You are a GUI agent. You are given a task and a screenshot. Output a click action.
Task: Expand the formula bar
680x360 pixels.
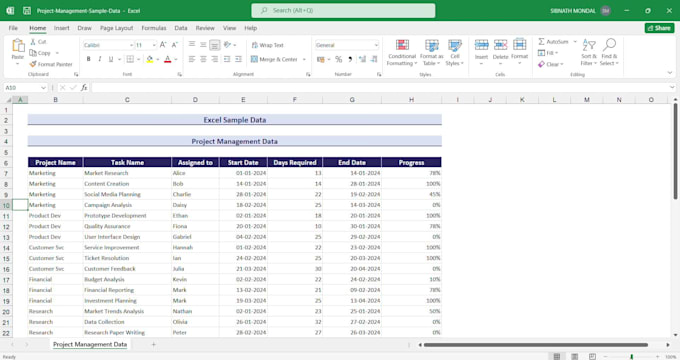pos(672,88)
